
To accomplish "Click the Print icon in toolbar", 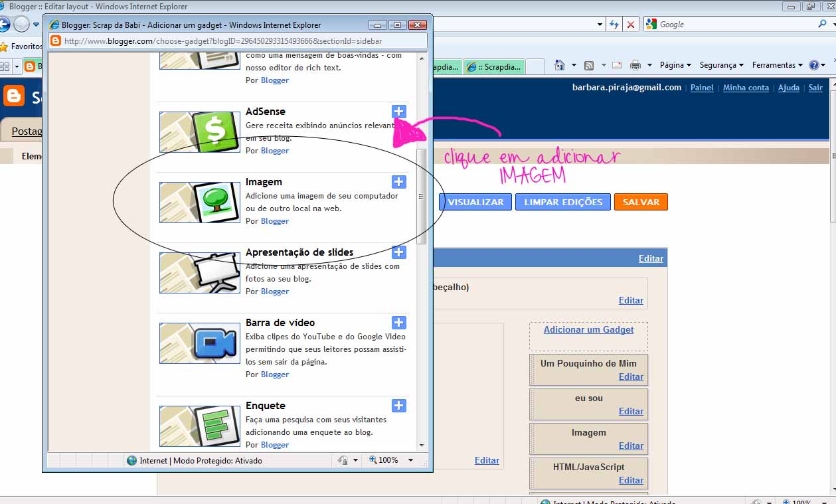I will tap(635, 65).
